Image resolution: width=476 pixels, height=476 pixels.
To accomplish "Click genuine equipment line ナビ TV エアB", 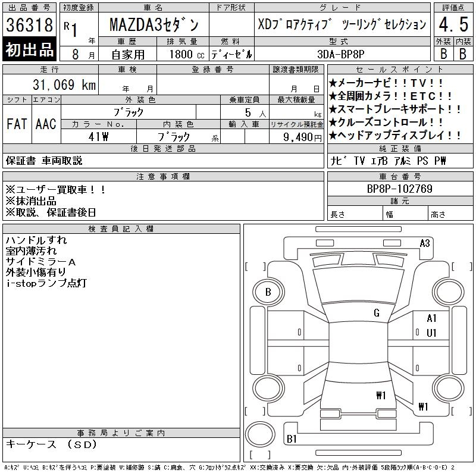I will pos(388,161).
